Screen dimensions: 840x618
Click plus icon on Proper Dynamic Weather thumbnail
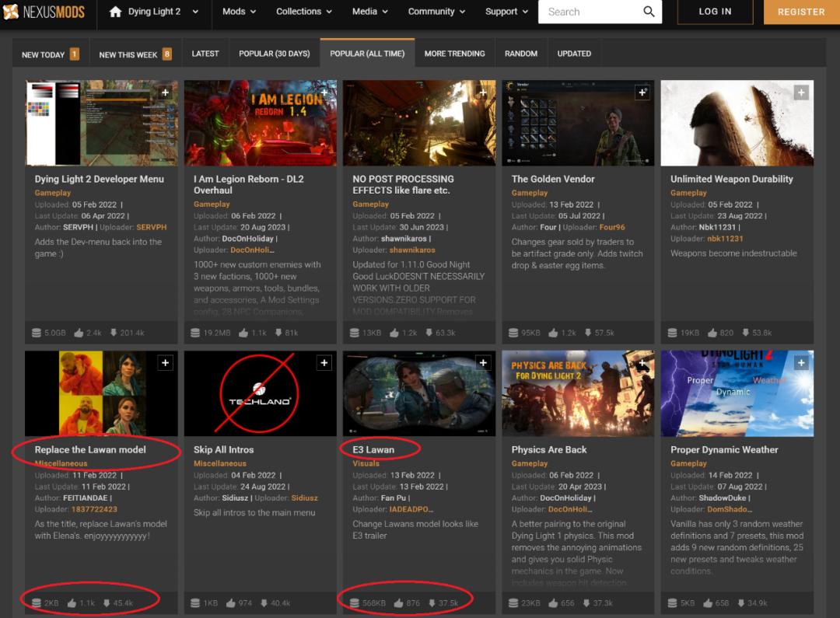click(801, 363)
